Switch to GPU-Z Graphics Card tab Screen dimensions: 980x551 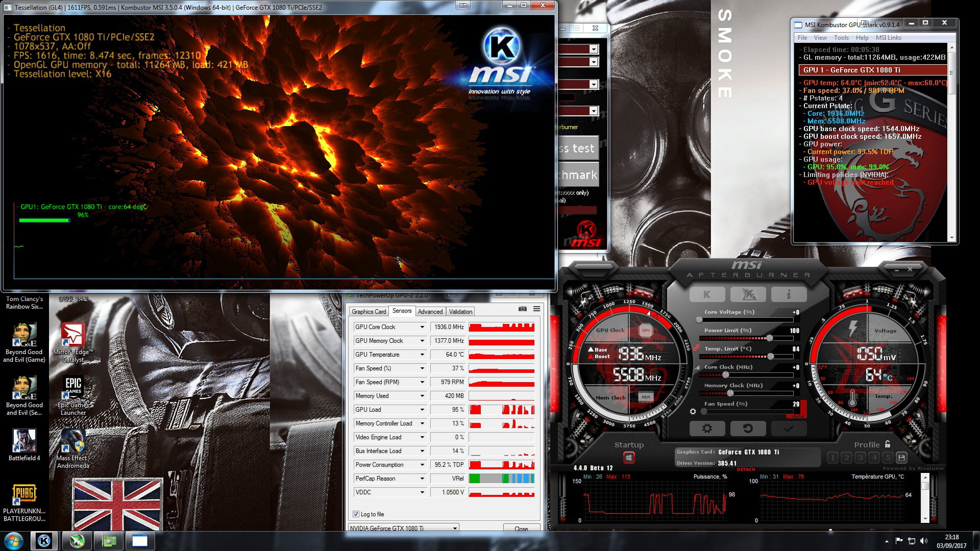[369, 312]
